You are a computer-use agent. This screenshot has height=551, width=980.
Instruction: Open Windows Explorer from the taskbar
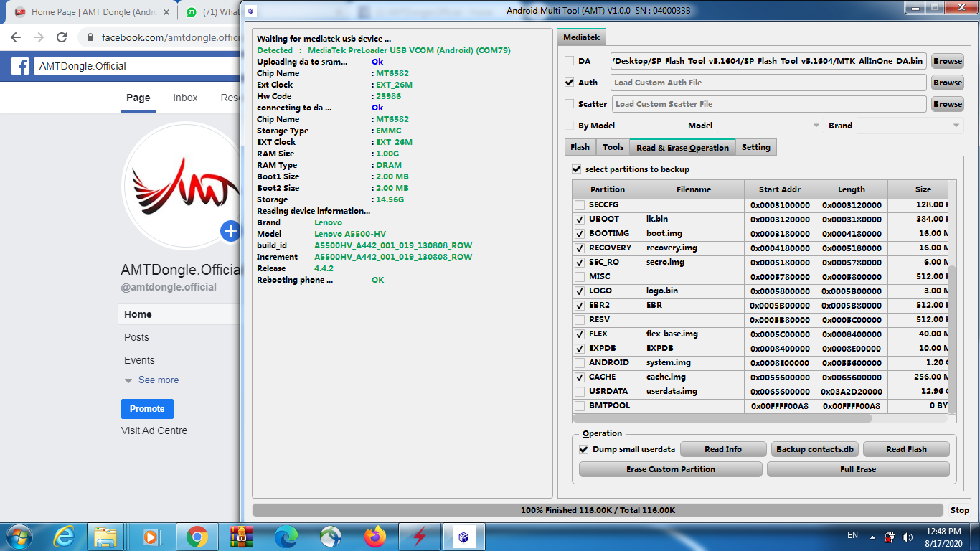105,536
